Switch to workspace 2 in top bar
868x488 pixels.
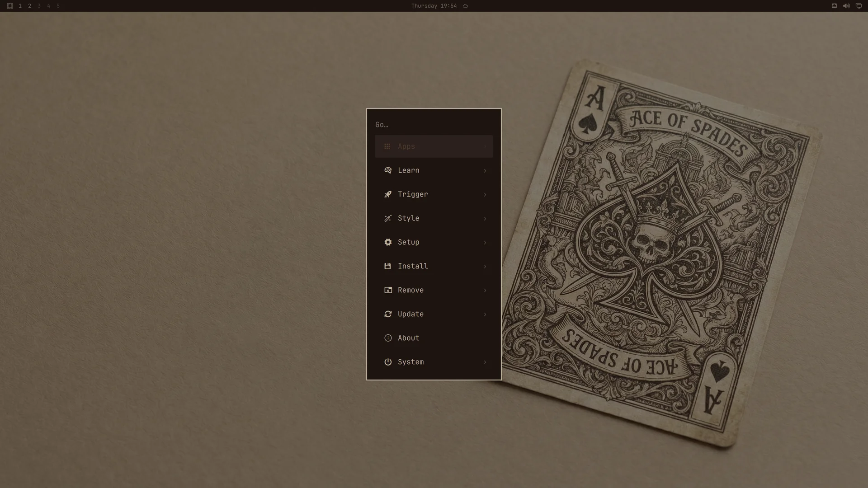(30, 6)
